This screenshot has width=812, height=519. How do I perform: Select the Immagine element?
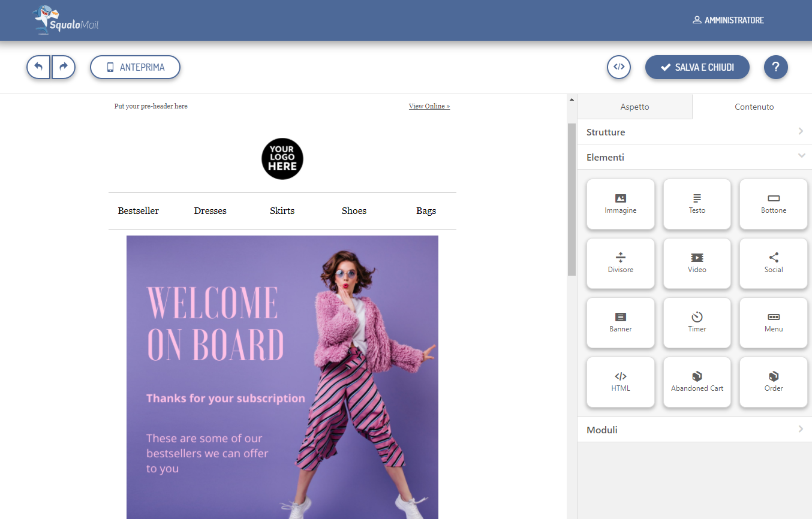(x=620, y=204)
